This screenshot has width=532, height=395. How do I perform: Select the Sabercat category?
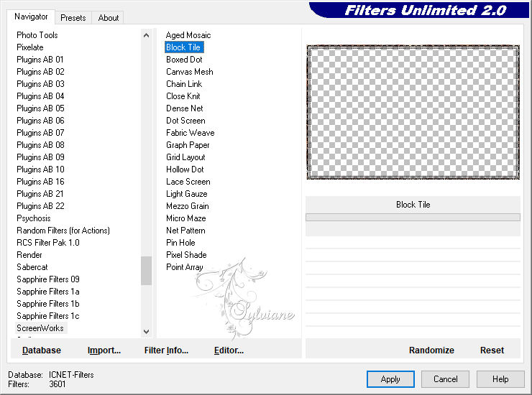32,267
